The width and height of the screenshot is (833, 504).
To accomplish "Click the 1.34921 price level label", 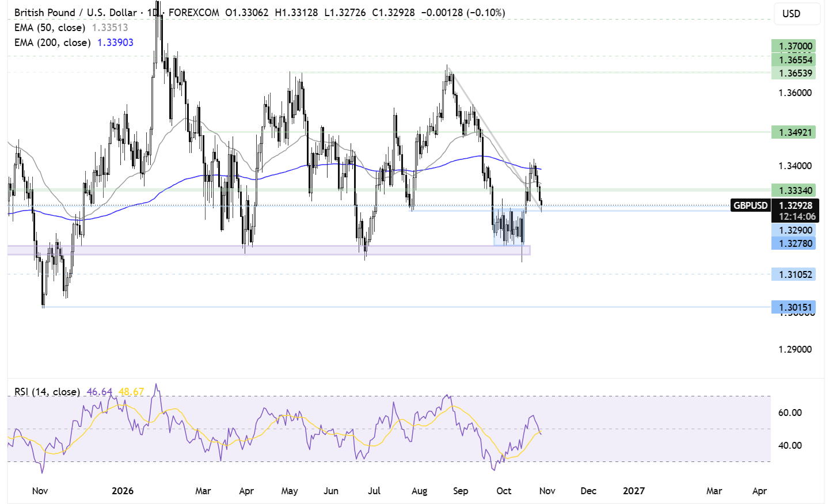I will [794, 132].
